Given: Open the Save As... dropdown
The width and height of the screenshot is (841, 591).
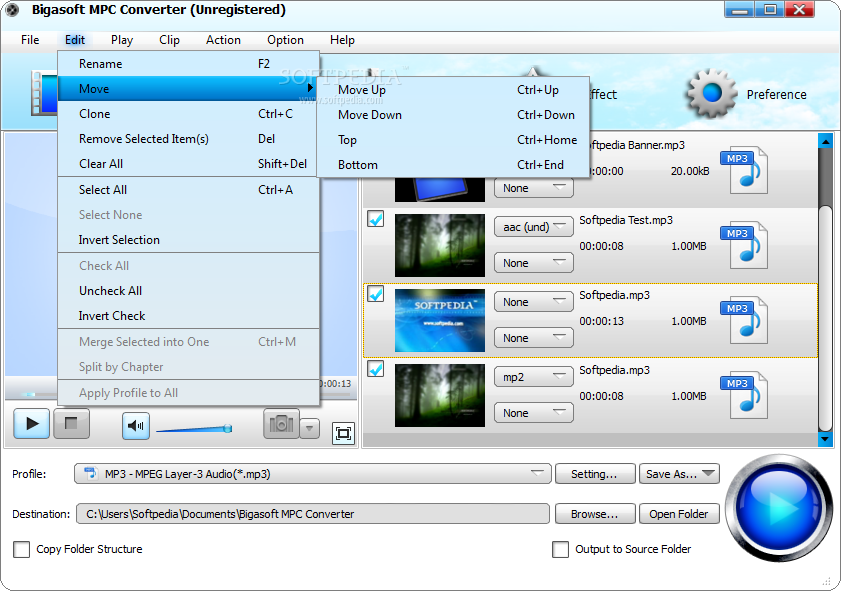Looking at the screenshot, I should pyautogui.click(x=679, y=474).
